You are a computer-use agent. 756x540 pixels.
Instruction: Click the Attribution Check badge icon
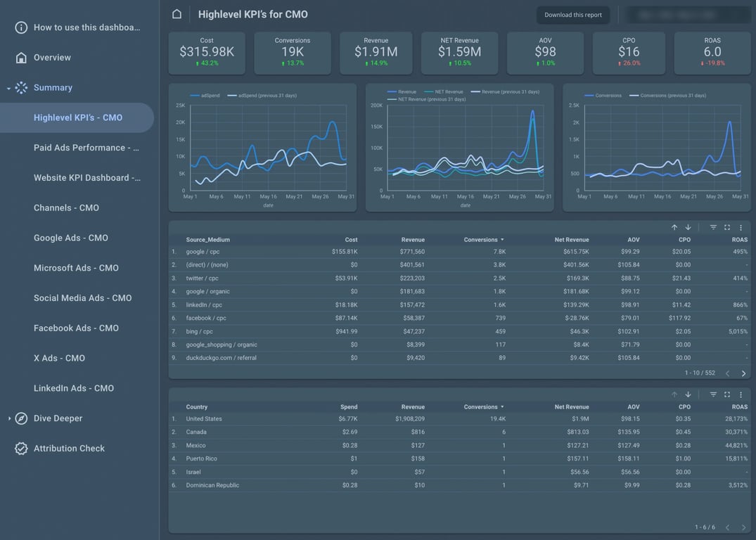point(21,448)
